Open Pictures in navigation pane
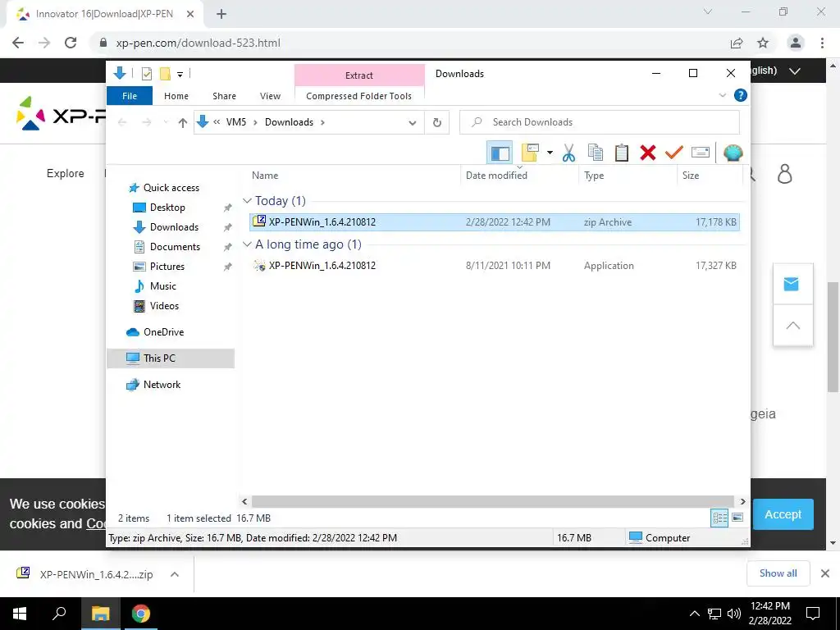Viewport: 840px width, 630px height. (x=167, y=267)
